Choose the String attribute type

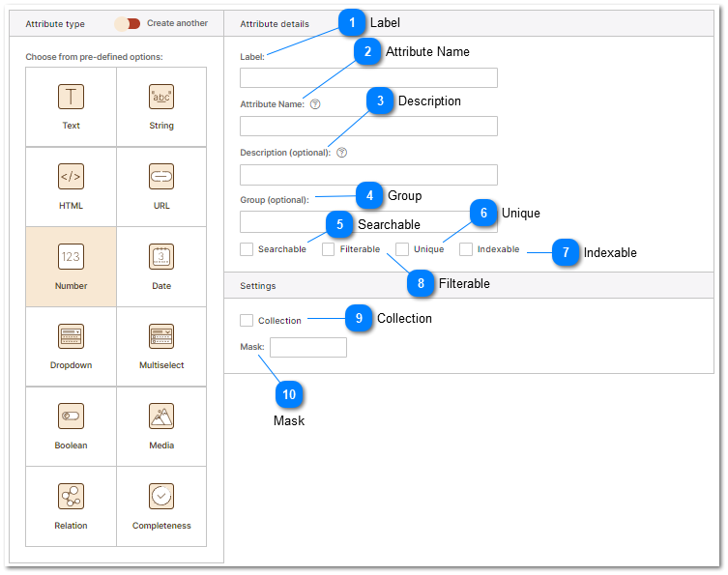coord(161,97)
